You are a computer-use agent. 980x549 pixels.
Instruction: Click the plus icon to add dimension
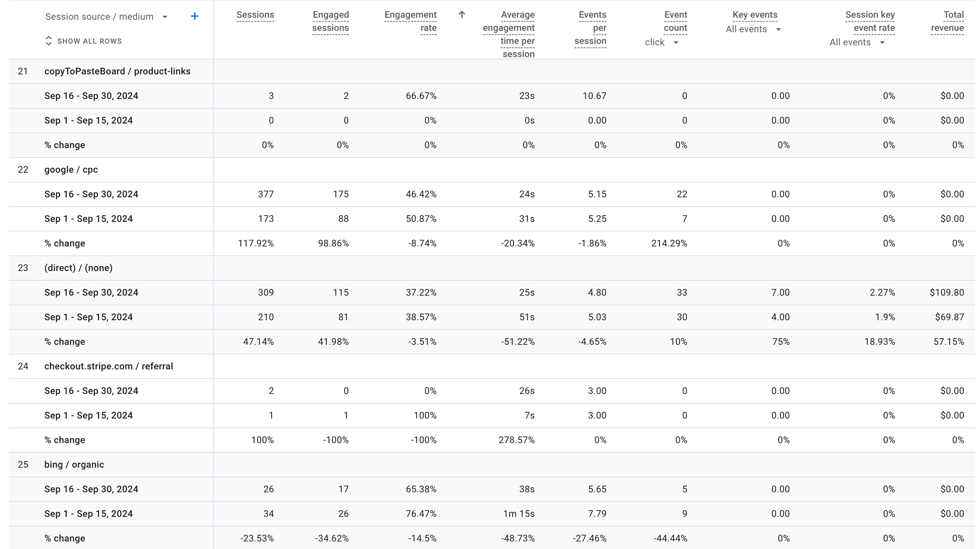[195, 16]
